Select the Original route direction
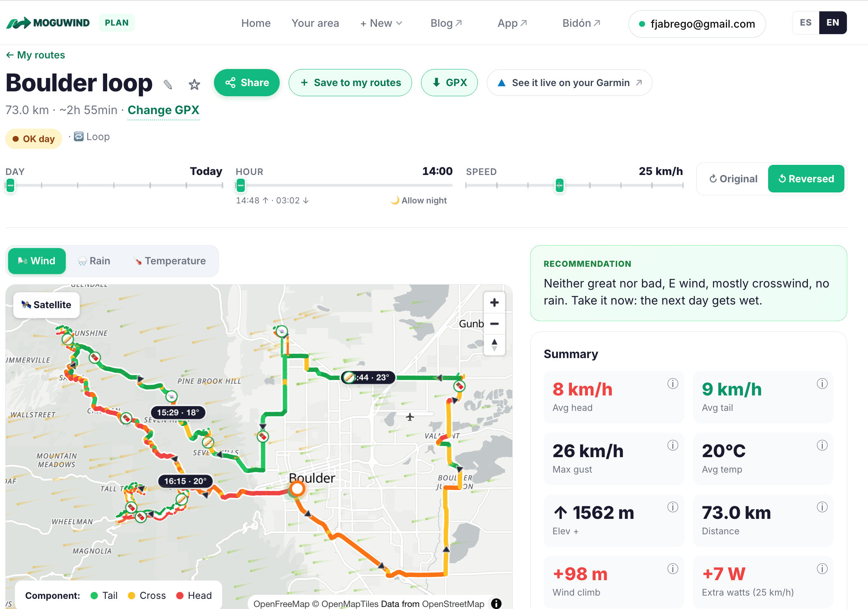The image size is (868, 609). (x=733, y=179)
